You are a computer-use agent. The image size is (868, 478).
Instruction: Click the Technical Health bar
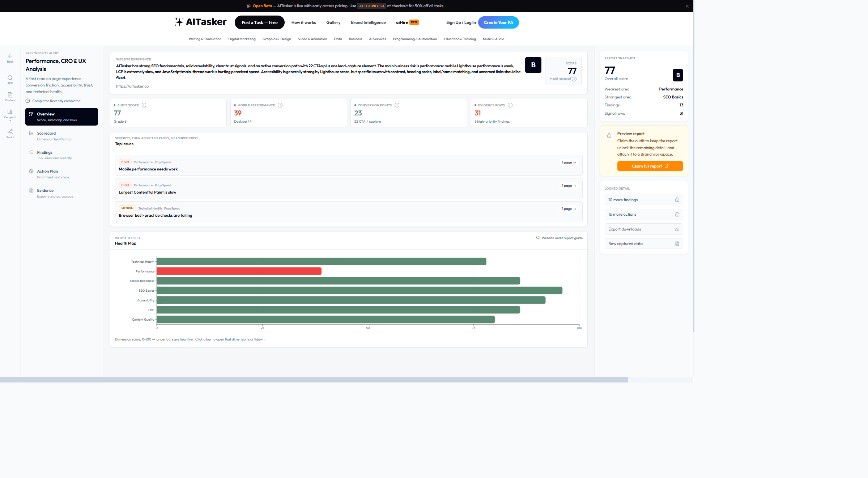click(322, 261)
